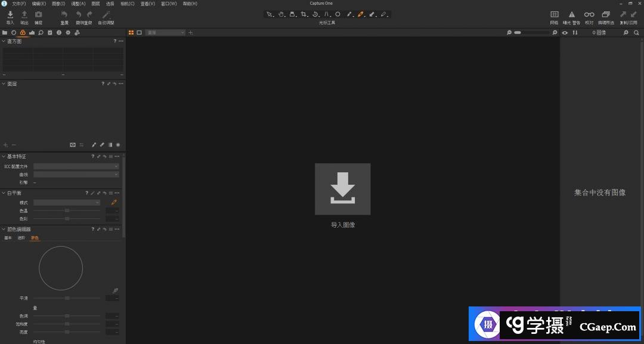644x344 pixels.
Task: Open the white balance 模式 dropdown
Action: tap(67, 203)
